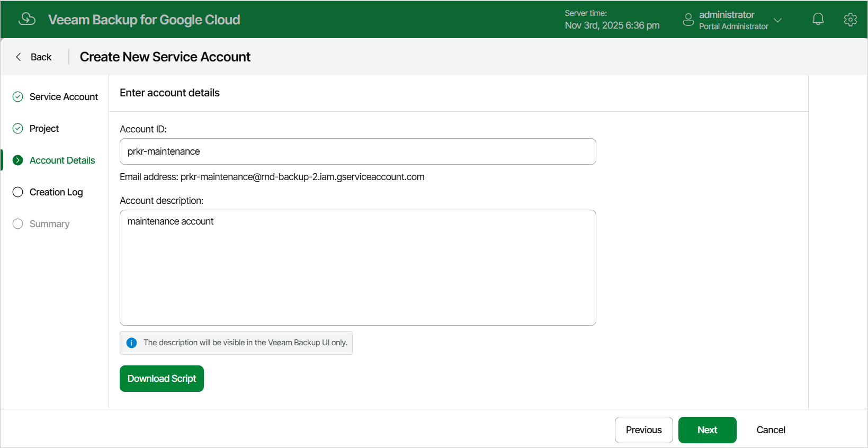Cancel the service account creation
Screen dimensions: 868x448
coord(771,430)
